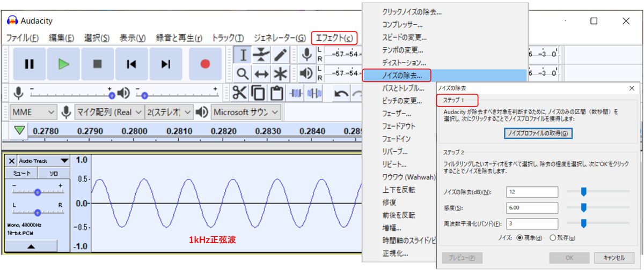Stop playback with the Stop button

click(97, 64)
